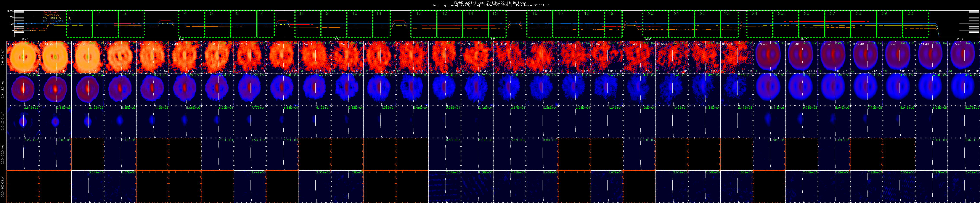The height and width of the screenshot is (203, 980).
Task: Click the '10000' count-rate axis label
Action: tap(11, 11)
